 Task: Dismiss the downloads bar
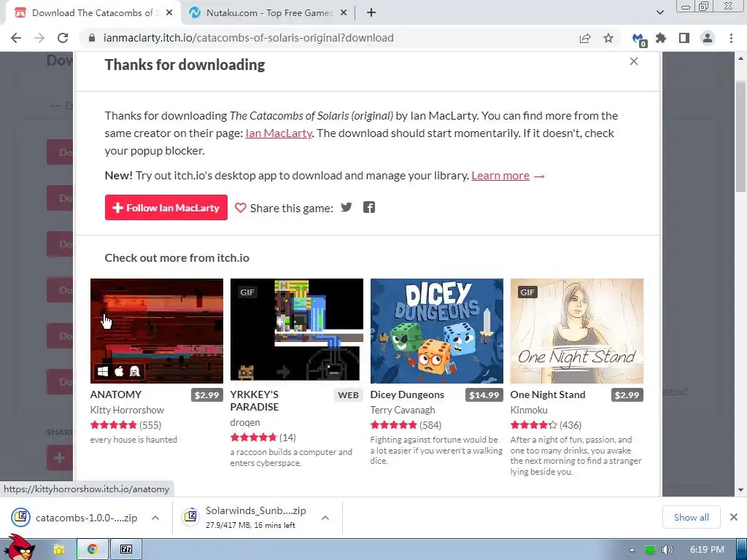pyautogui.click(x=734, y=517)
